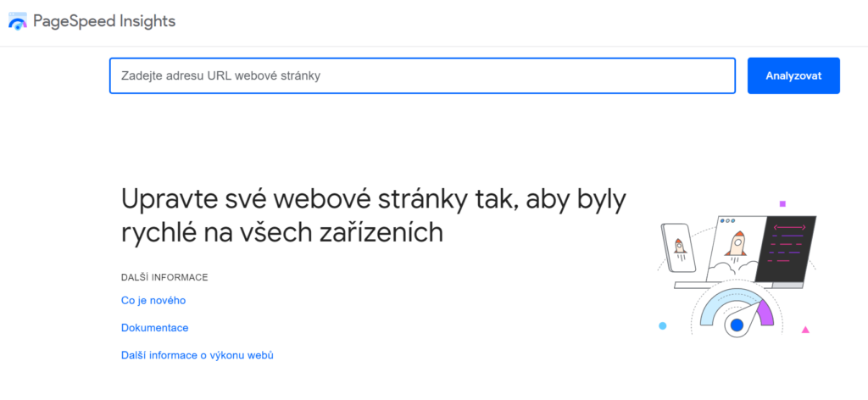
Task: Focus the URL address input field
Action: (422, 75)
